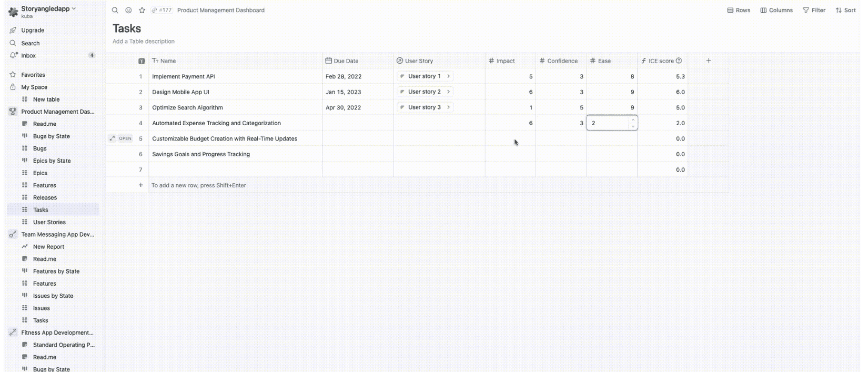
Task: Select Bugs by State in sidebar
Action: [x=51, y=136]
